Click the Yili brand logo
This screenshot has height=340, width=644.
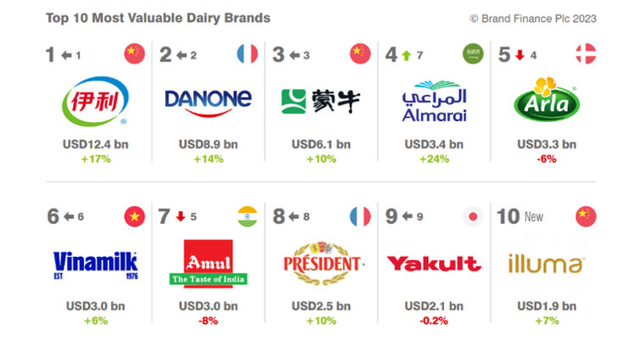[x=96, y=101]
